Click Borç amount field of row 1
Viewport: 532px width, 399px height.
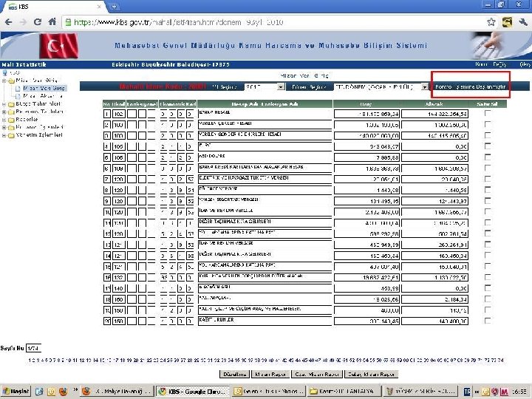(366, 114)
